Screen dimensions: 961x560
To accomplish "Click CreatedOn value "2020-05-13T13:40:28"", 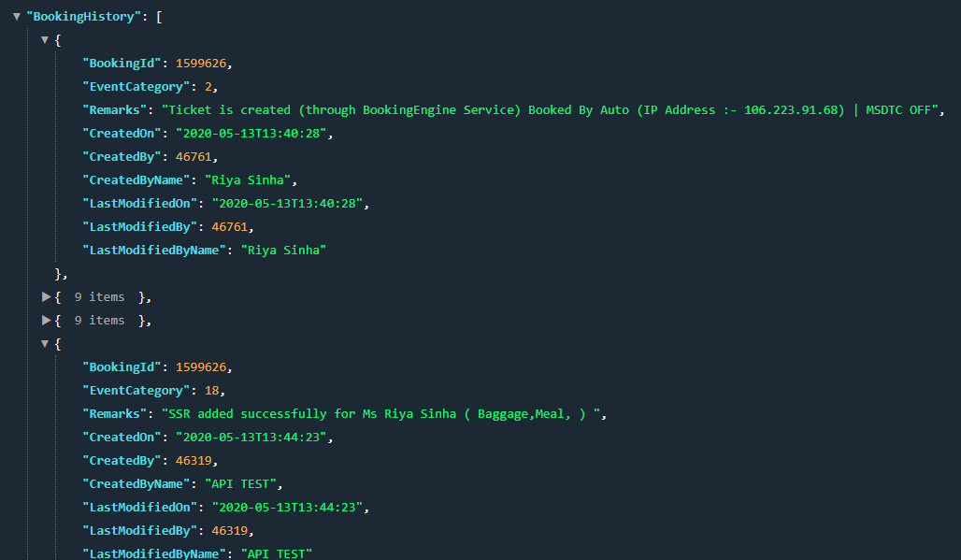I will click(x=253, y=134).
